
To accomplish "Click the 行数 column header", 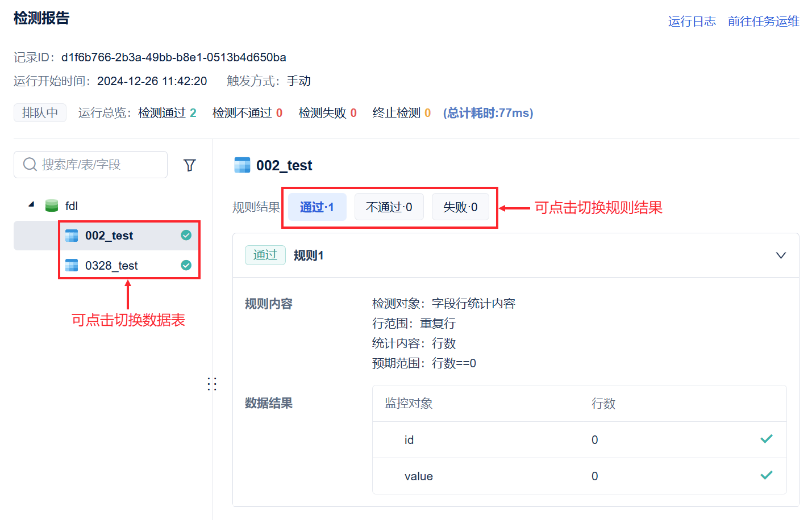I will [x=603, y=404].
